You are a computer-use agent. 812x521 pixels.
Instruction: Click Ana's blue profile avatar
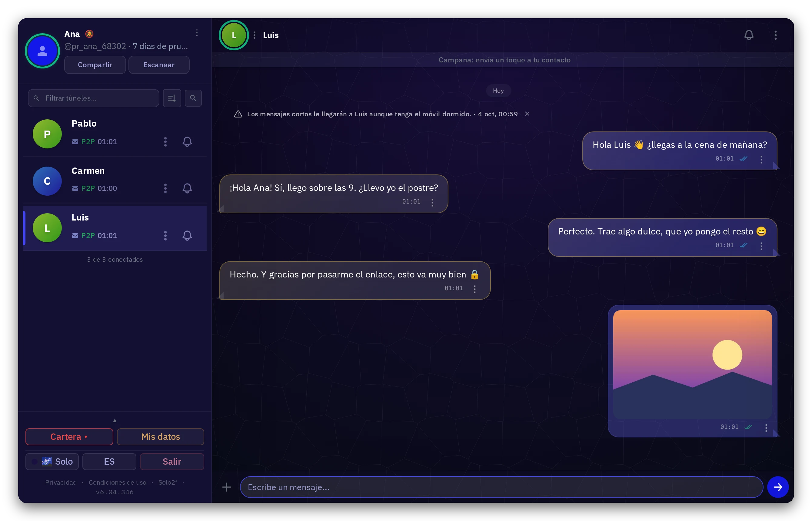(42, 51)
